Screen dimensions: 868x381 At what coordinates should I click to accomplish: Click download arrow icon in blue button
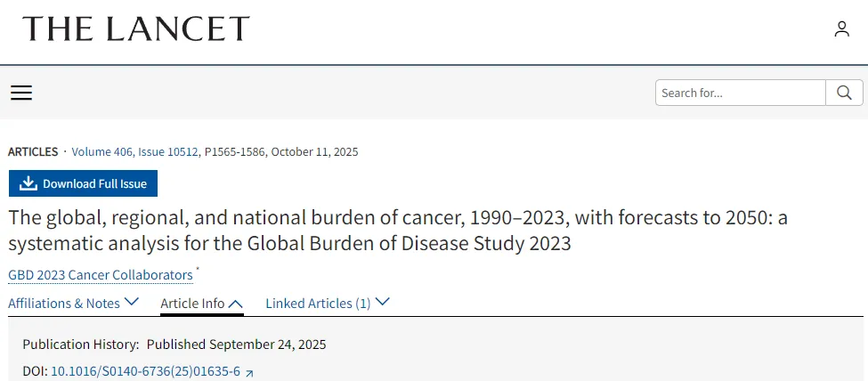point(28,183)
